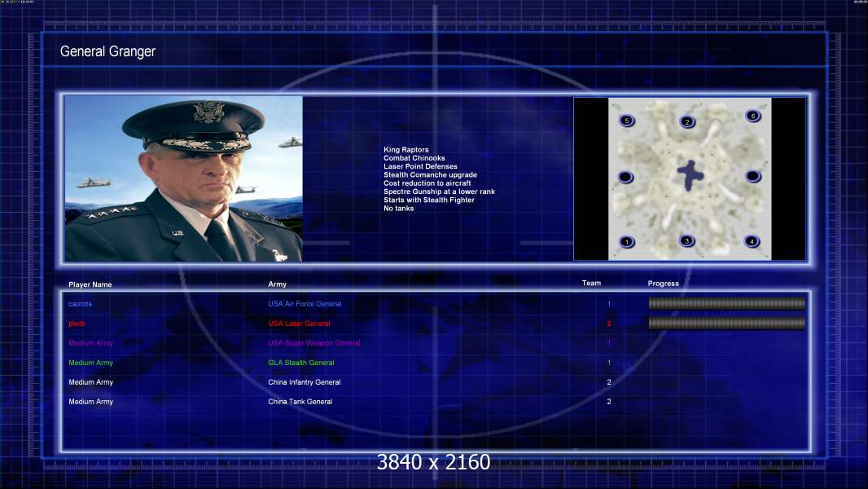This screenshot has height=489, width=868.
Task: Click the unnumbered left-middle map start marker
Action: (625, 177)
